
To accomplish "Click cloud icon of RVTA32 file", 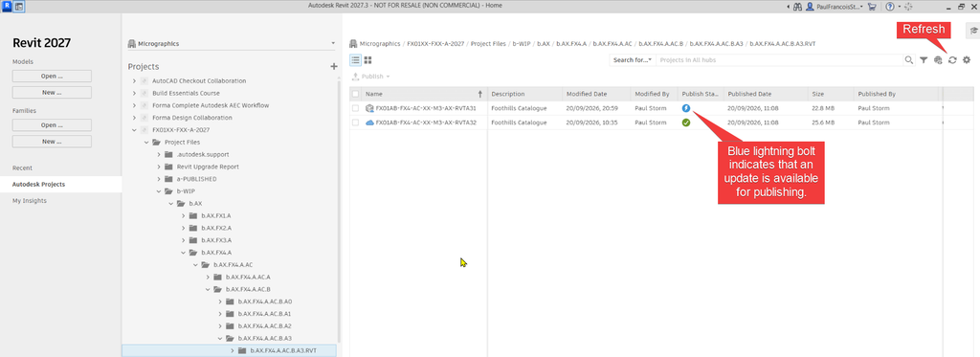I will coord(369,123).
